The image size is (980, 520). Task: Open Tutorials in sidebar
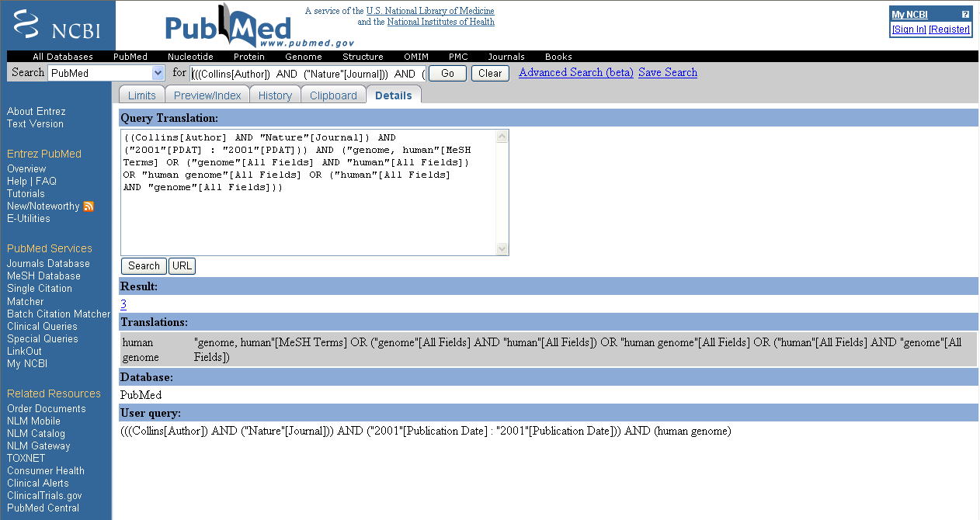(26, 194)
